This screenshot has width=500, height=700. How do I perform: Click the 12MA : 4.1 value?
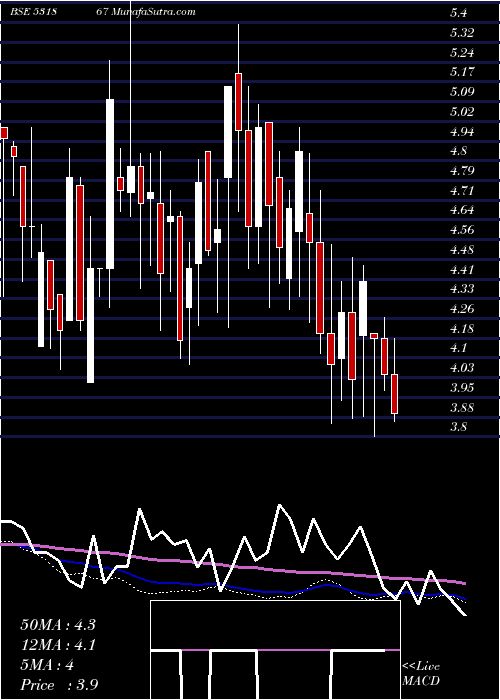(x=58, y=645)
